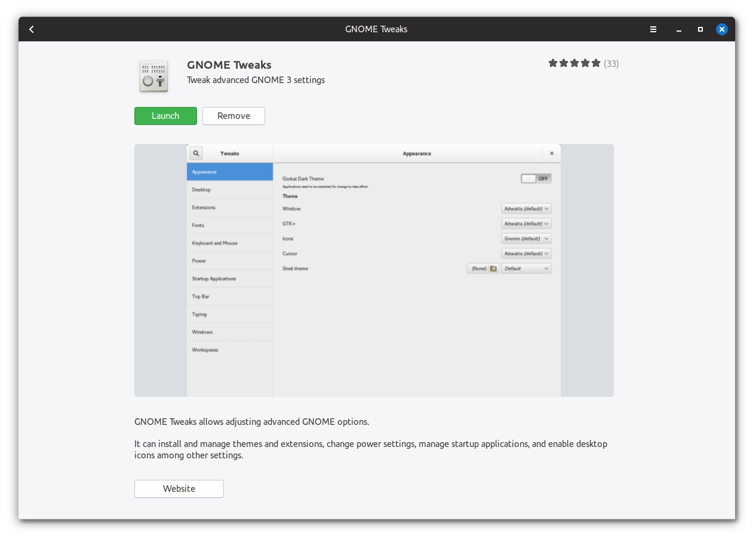Screen dimensions: 756x542
Task: Click the Remove button
Action: (233, 116)
